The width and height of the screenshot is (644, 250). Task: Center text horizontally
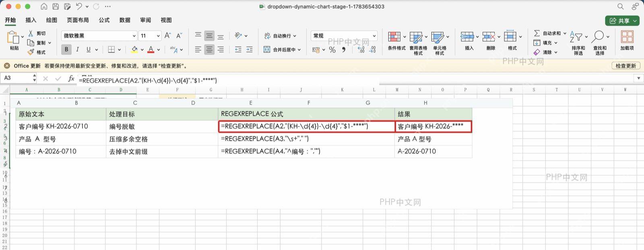[x=209, y=50]
